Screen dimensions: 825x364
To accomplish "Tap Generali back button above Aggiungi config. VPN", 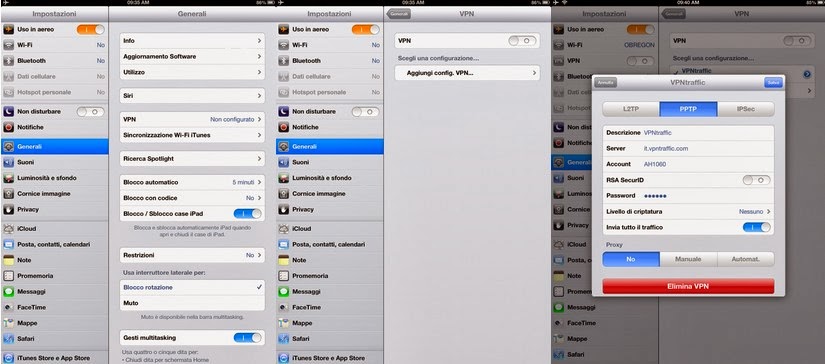I will 398,14.
